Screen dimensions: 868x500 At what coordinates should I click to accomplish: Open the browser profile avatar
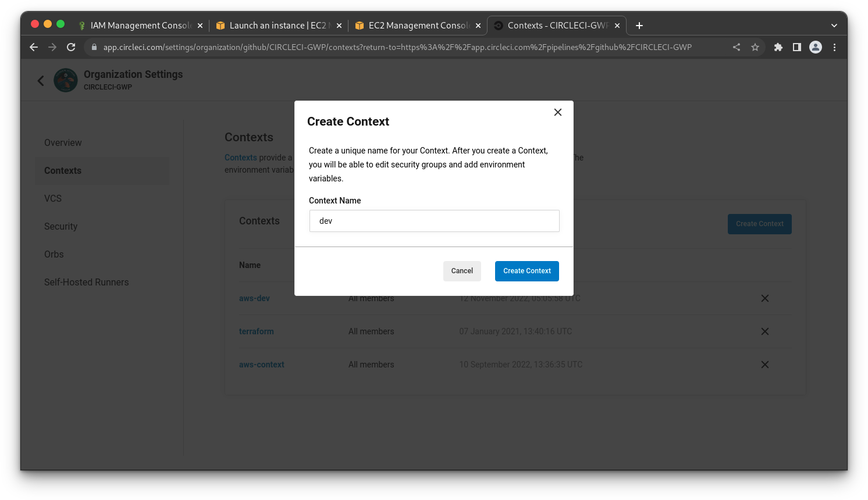[x=816, y=47]
